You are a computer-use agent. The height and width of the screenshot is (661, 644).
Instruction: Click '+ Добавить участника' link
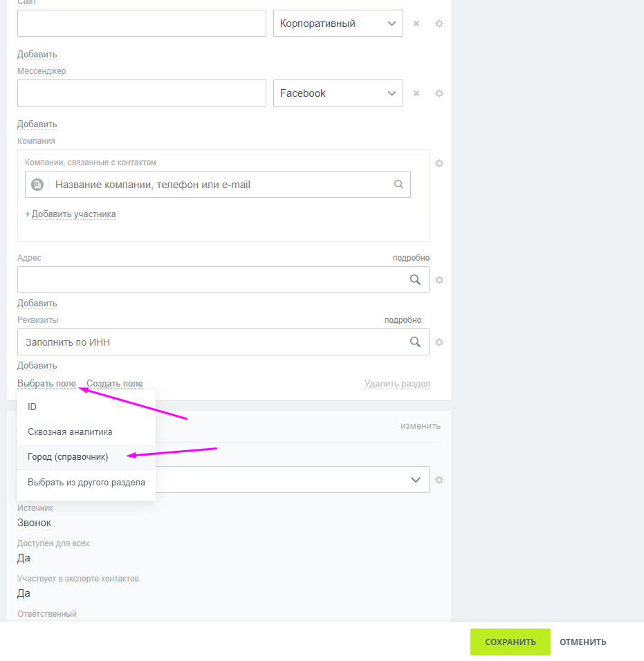71,214
